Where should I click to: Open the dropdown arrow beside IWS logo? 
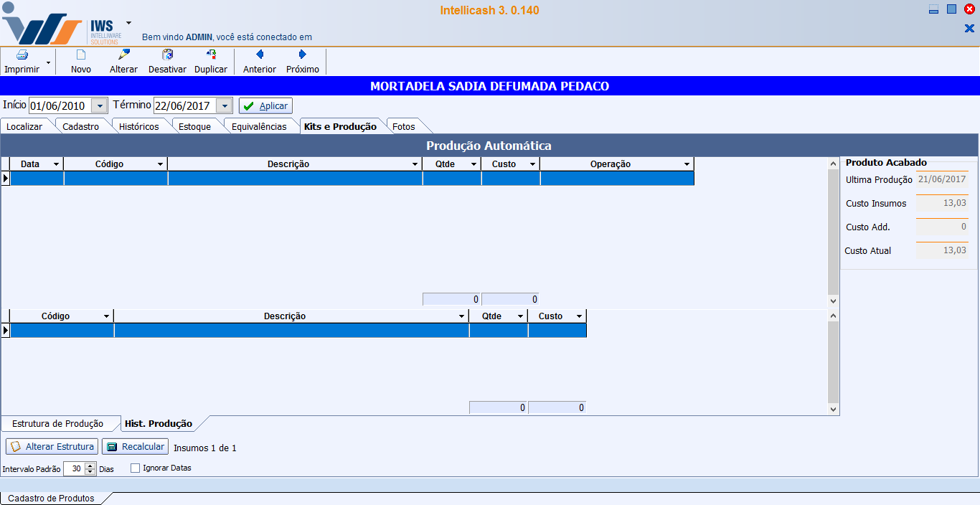point(128,22)
